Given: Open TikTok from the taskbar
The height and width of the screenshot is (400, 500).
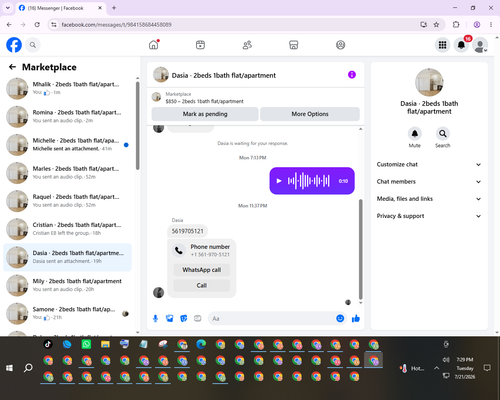Looking at the screenshot, I should pyautogui.click(x=48, y=344).
